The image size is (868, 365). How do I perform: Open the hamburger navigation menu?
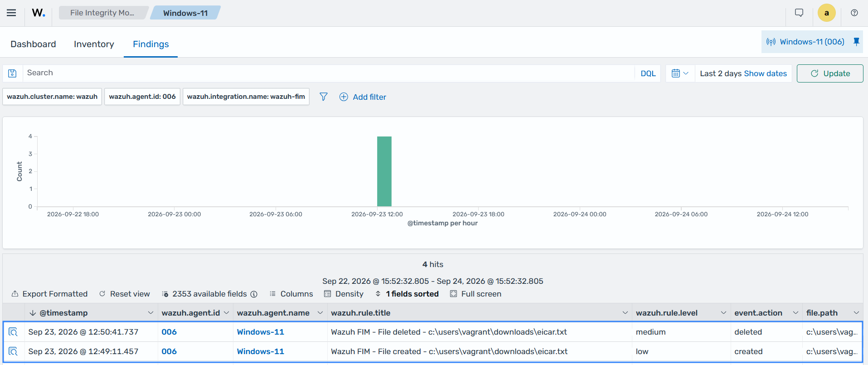click(11, 13)
